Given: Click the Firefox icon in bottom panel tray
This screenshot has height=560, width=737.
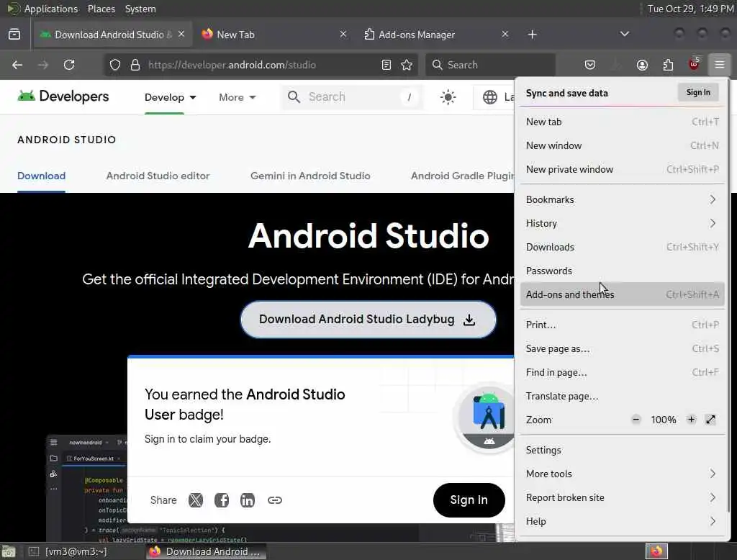Looking at the screenshot, I should click(x=656, y=551).
